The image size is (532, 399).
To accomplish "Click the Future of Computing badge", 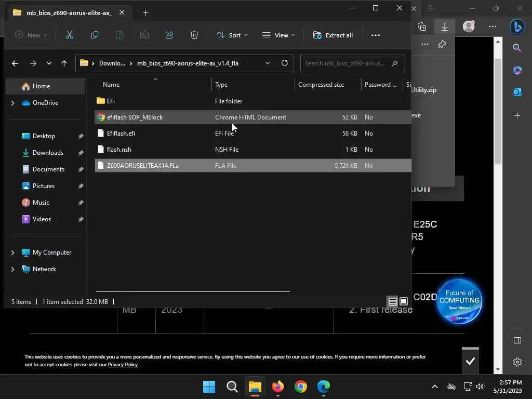I will point(459,301).
